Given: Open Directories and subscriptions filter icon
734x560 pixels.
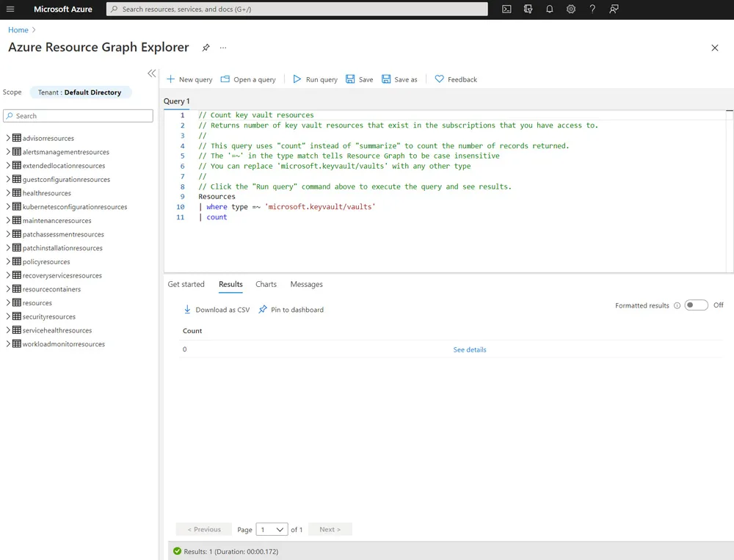Looking at the screenshot, I should click(528, 9).
